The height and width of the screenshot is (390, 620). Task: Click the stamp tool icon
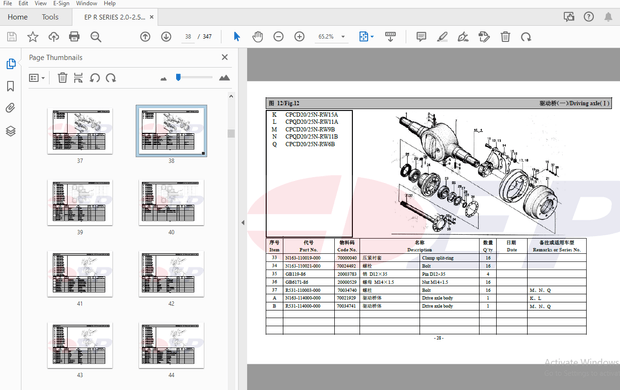[x=484, y=37]
